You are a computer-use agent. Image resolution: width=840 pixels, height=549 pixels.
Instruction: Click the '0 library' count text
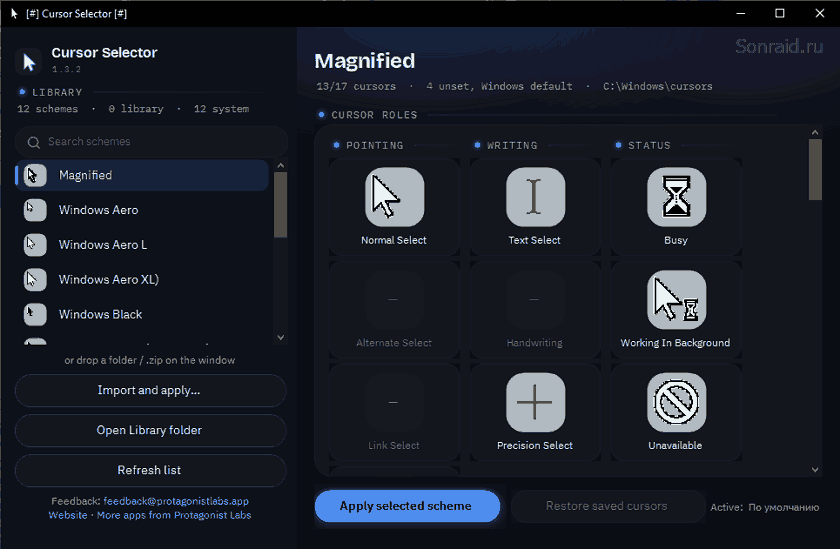(x=136, y=109)
